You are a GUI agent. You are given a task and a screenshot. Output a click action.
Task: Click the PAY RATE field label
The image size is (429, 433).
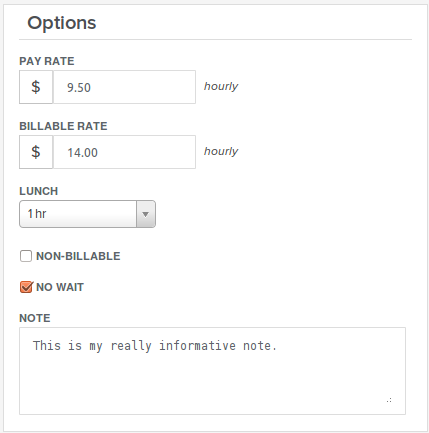(47, 61)
